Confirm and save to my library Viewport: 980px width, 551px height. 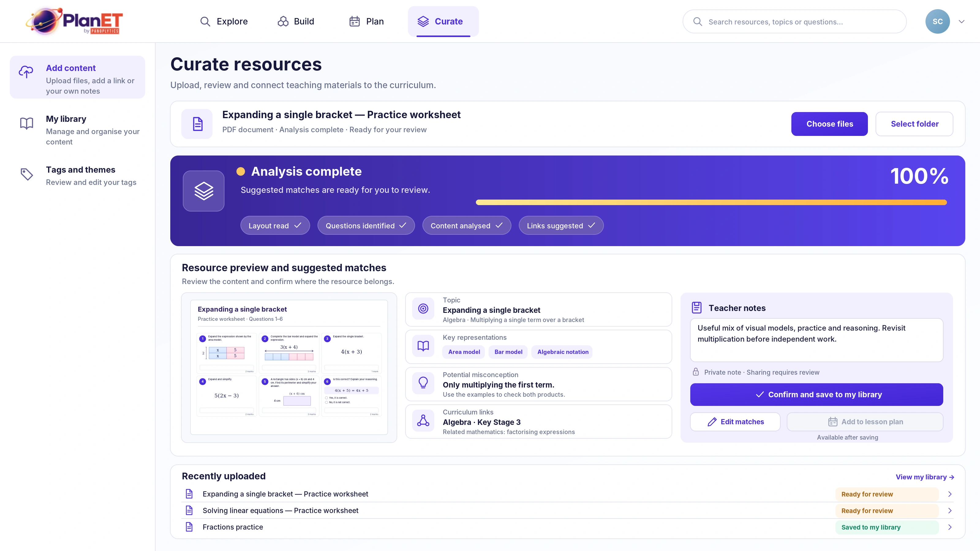[x=816, y=394]
